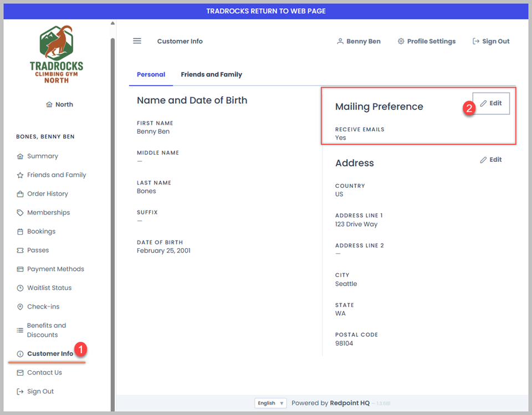Click address value 123 Drive Way

(x=356, y=224)
